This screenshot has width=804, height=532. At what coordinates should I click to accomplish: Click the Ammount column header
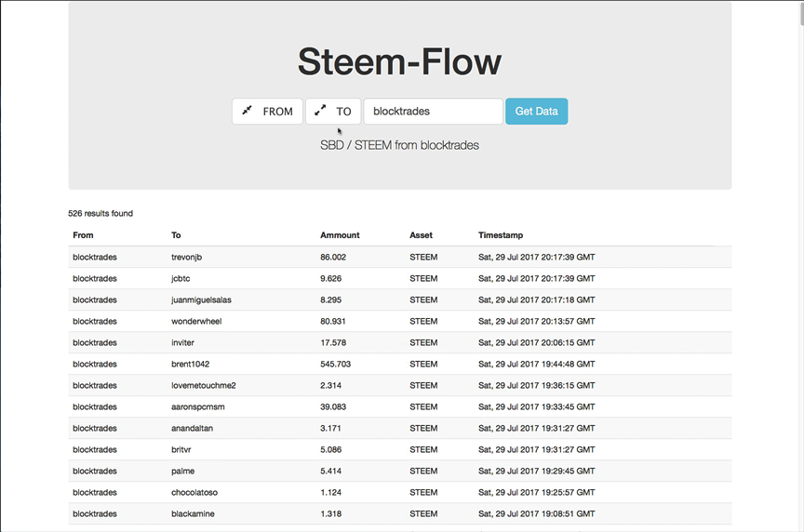pos(340,235)
